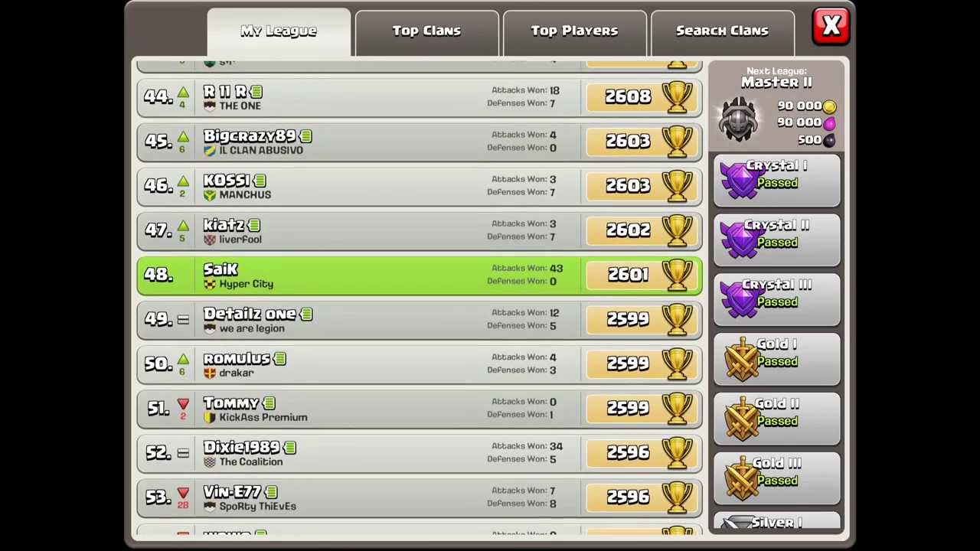
Task: Select the Crystal I league gem icon
Action: [740, 181]
